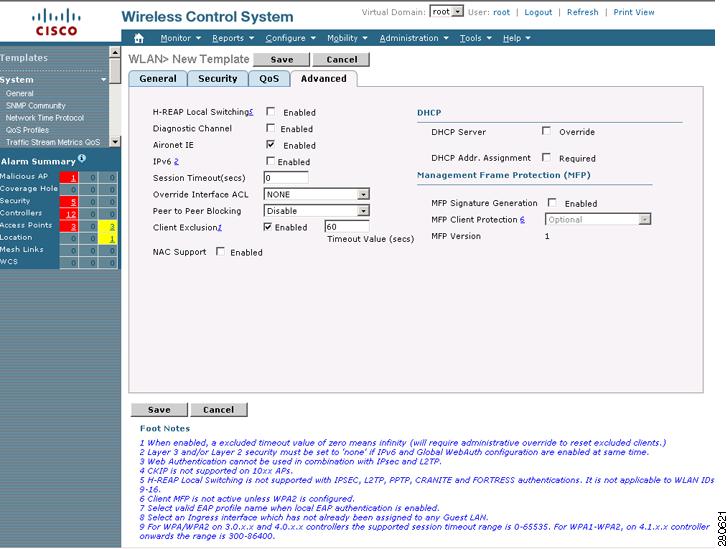This screenshot has height=549, width=728.
Task: Open footnote 6 link beside MFP Client Protection
Action: click(x=522, y=220)
